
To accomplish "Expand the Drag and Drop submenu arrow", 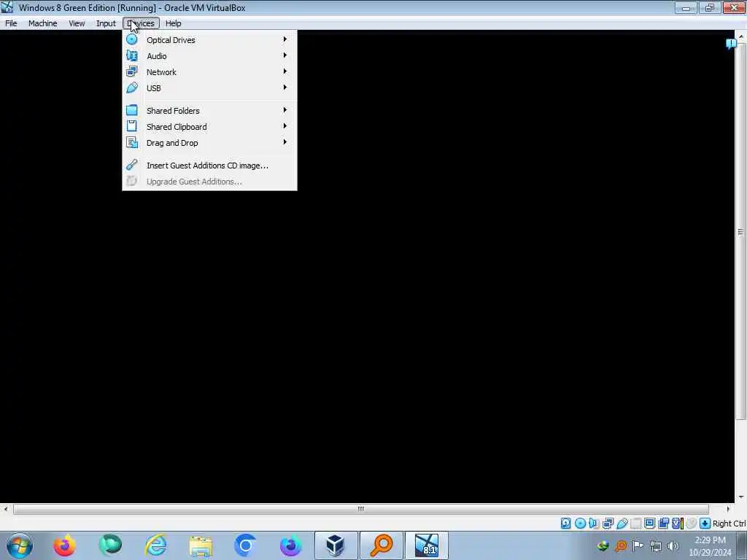I will (x=285, y=142).
